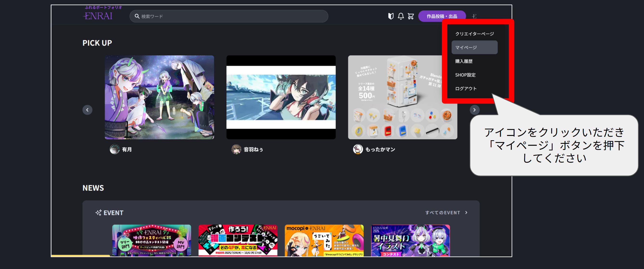This screenshot has height=269, width=644.
Task: Click the 検索ワード search field
Action: pyautogui.click(x=233, y=16)
